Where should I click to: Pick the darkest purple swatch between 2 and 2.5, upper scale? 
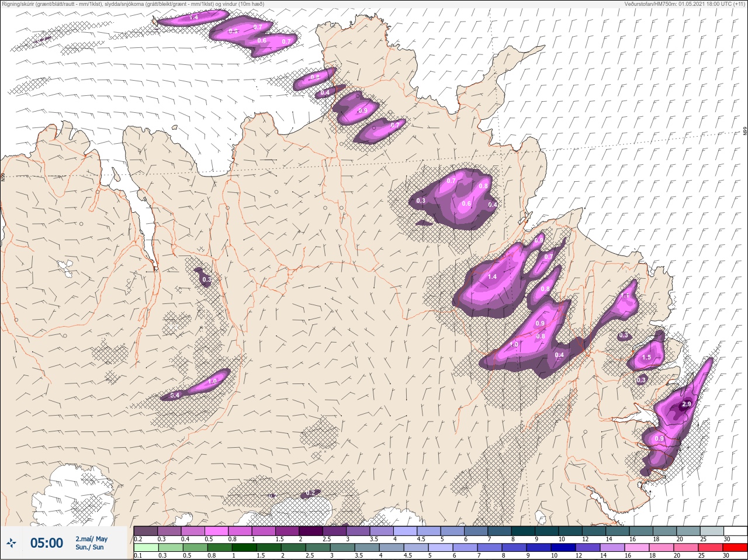pos(311,531)
